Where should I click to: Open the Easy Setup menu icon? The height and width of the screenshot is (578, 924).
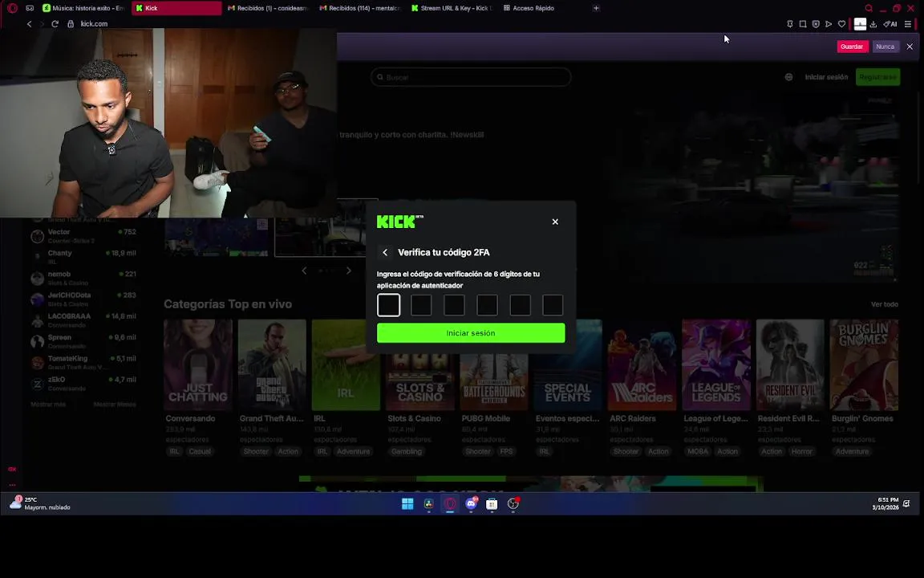coord(907,24)
